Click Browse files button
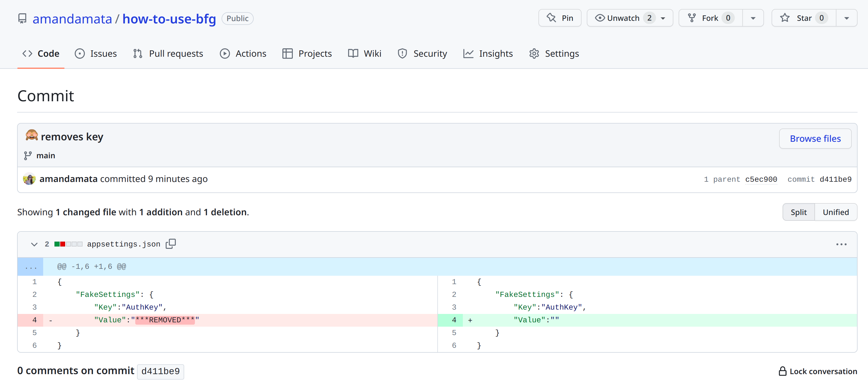The width and height of the screenshot is (868, 388). (815, 139)
